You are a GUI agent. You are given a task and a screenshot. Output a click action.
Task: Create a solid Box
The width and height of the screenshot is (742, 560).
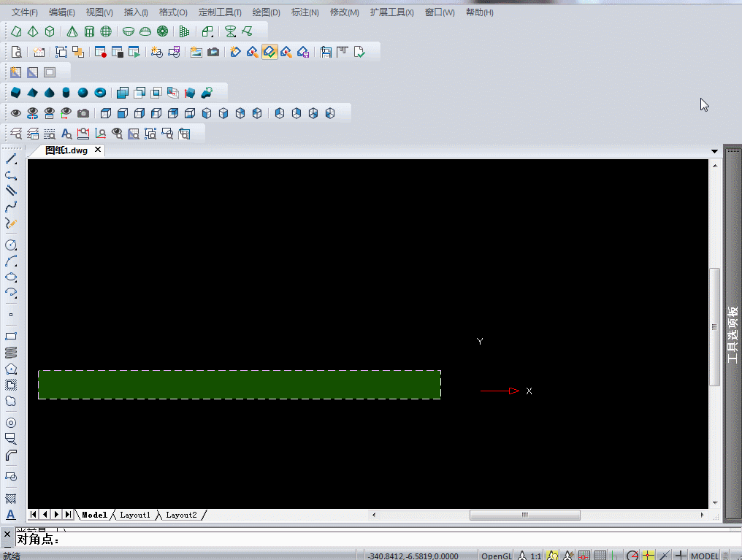coord(15,93)
